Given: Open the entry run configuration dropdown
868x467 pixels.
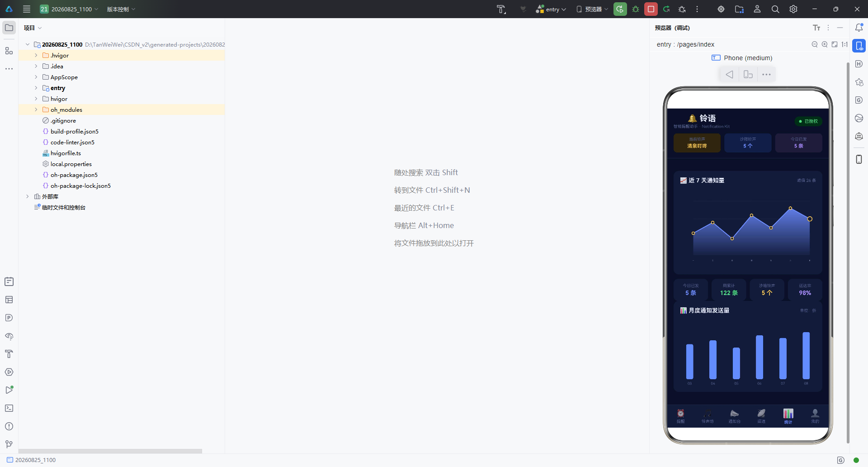Looking at the screenshot, I should tap(551, 9).
